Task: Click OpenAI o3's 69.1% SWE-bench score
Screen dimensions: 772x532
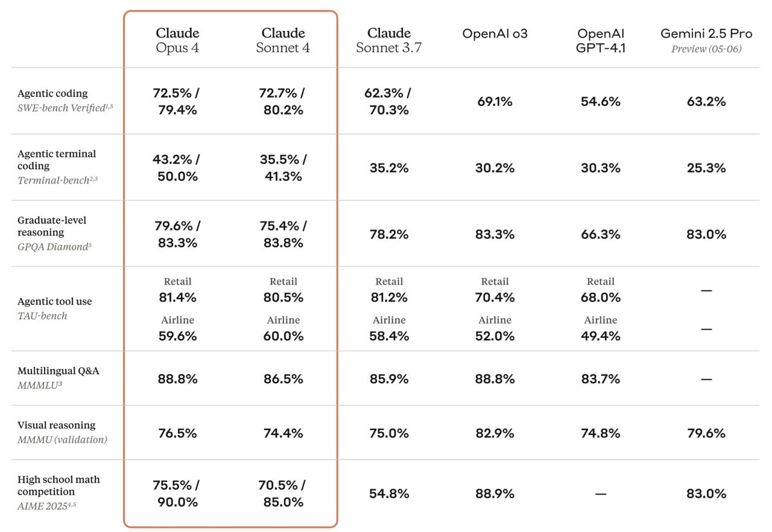Action: click(x=495, y=101)
